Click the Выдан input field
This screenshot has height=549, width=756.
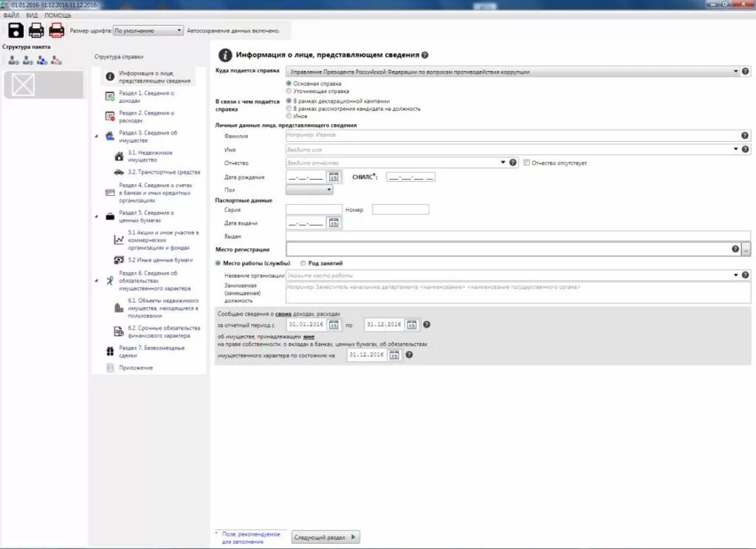518,236
